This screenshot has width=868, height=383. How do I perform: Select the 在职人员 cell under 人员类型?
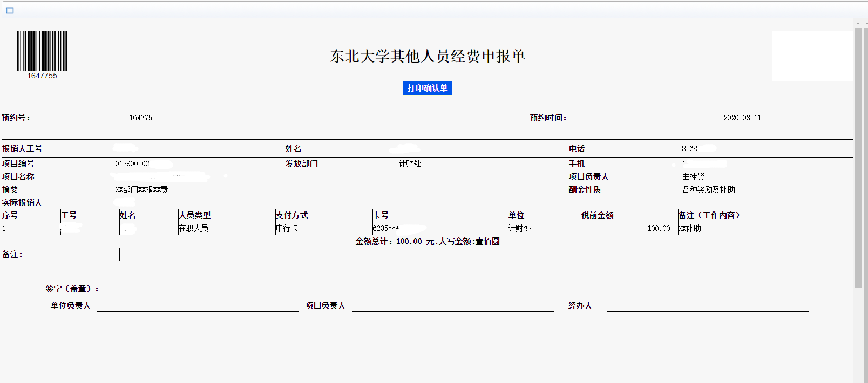pos(193,228)
